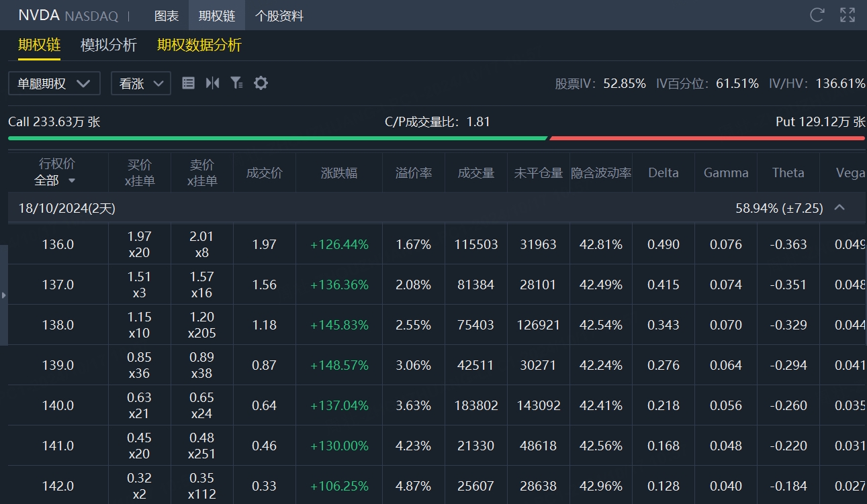Open the 单腿期权 strategy dropdown
The height and width of the screenshot is (504, 867).
[x=54, y=83]
